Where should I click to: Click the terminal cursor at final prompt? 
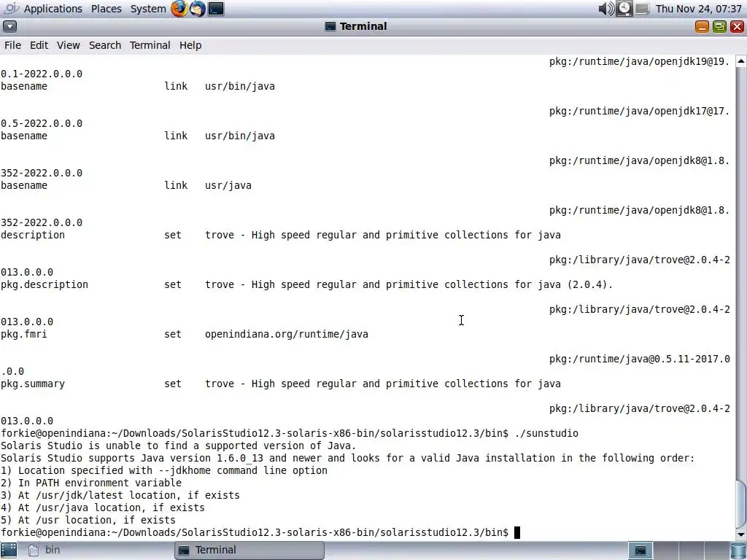pyautogui.click(x=517, y=532)
